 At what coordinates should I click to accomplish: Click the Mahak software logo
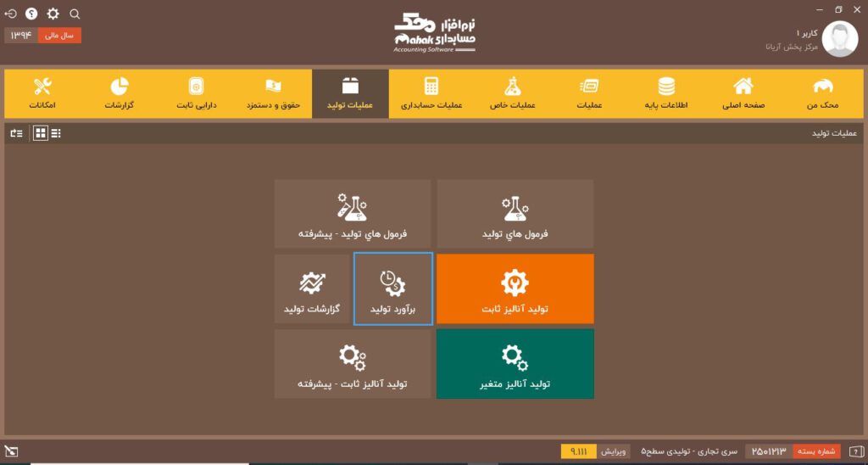click(x=435, y=33)
